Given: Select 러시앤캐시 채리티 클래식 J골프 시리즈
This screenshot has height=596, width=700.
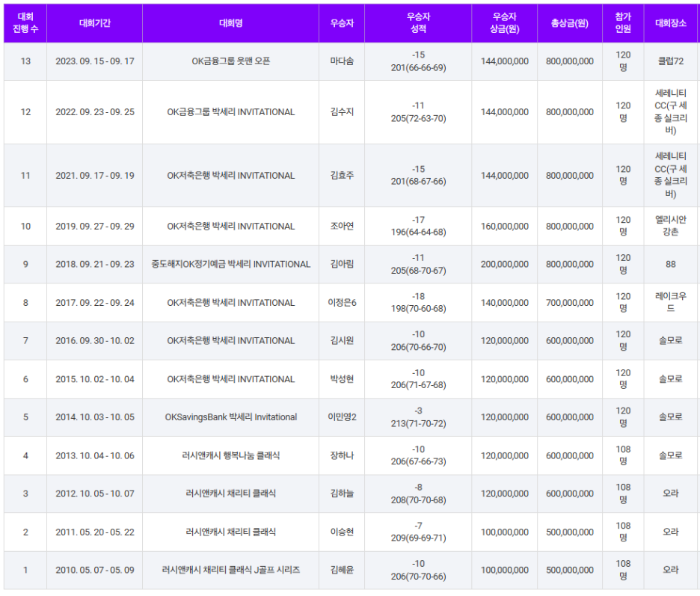Looking at the screenshot, I should point(231,570).
